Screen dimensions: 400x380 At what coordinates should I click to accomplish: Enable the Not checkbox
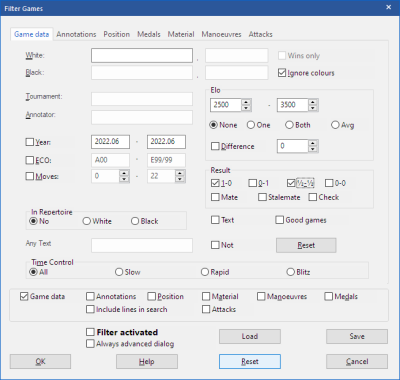click(x=215, y=245)
